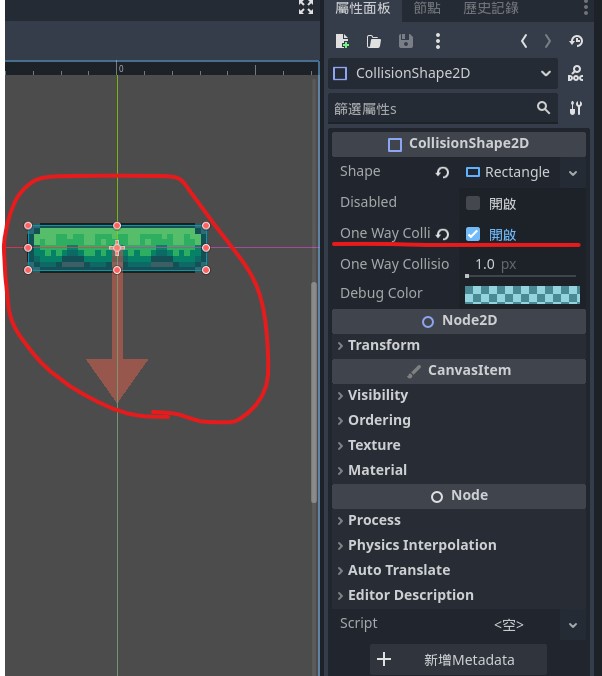
Task: Go to next edited object arrow
Action: [x=548, y=41]
